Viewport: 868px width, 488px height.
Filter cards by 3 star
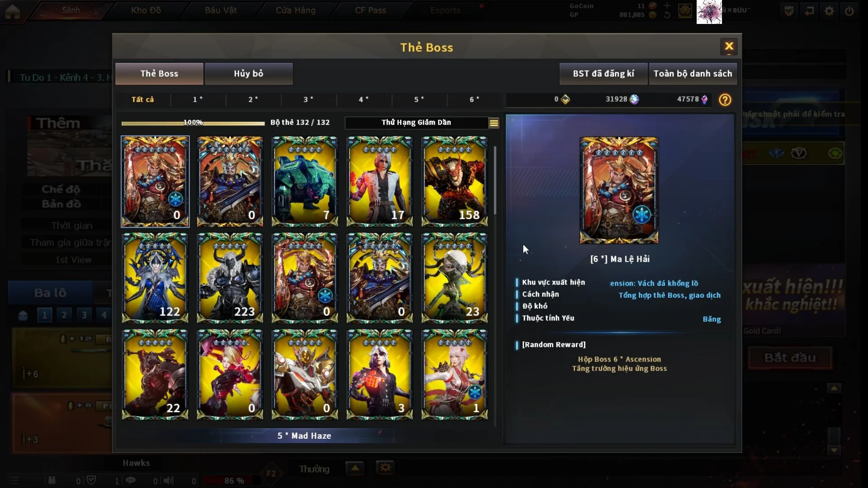(308, 99)
